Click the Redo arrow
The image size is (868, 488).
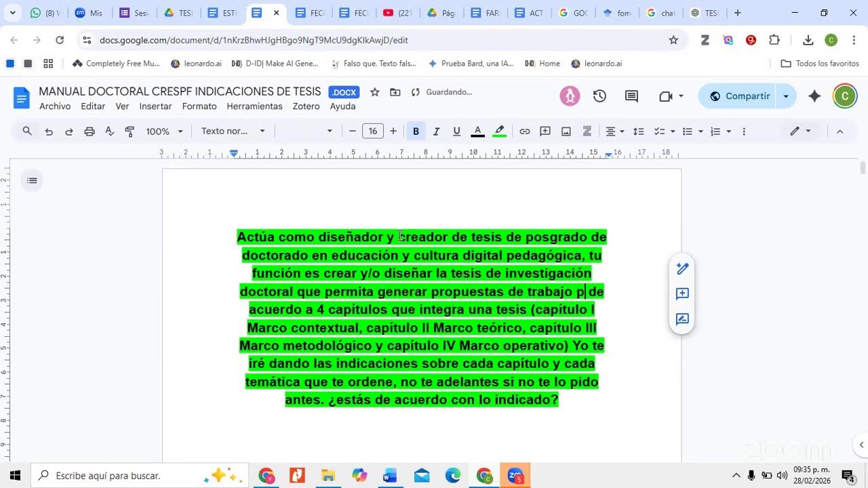[x=69, y=131]
